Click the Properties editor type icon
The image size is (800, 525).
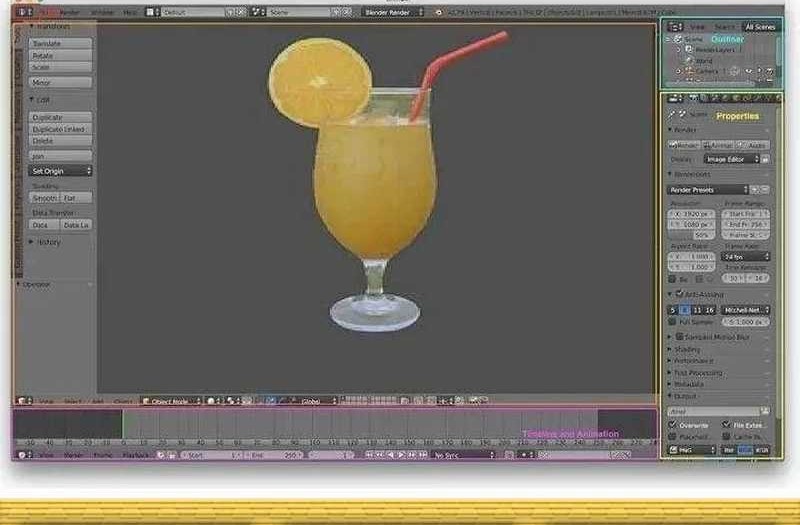click(674, 98)
